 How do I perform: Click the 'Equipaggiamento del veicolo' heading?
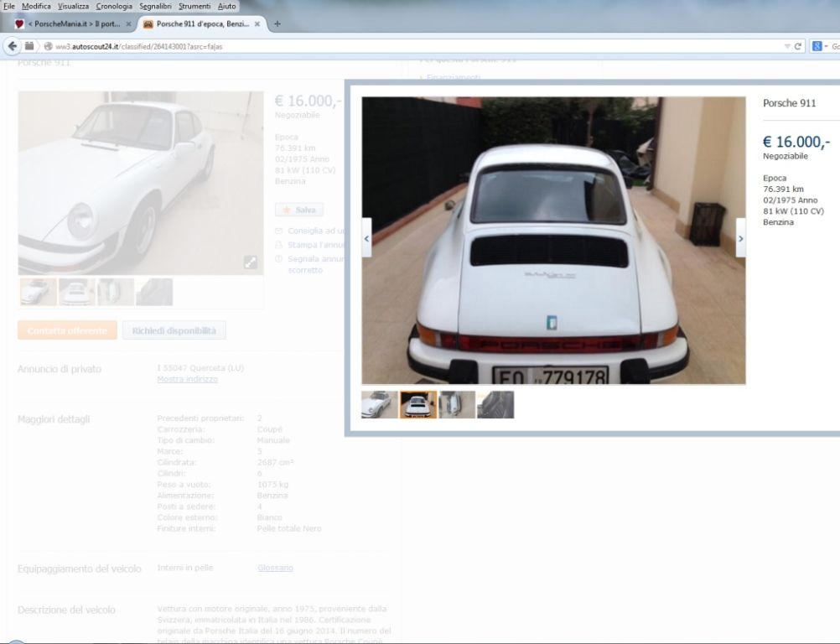[x=80, y=569]
